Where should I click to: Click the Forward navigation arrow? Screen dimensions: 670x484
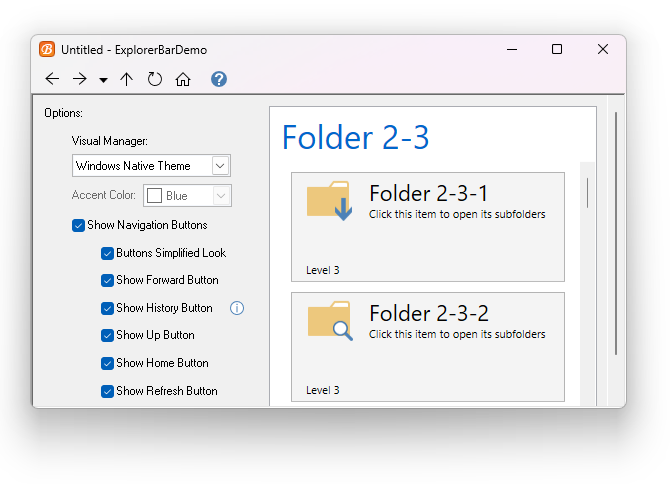(80, 79)
